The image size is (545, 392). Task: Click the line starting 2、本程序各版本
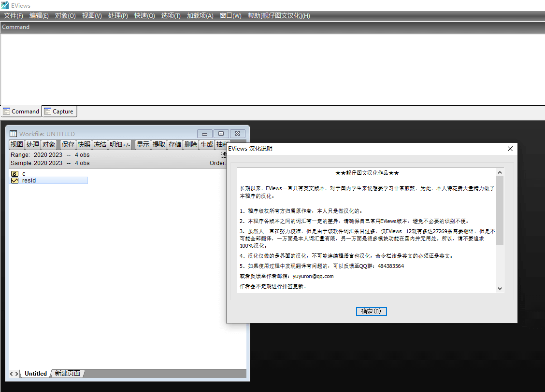[x=355, y=221]
